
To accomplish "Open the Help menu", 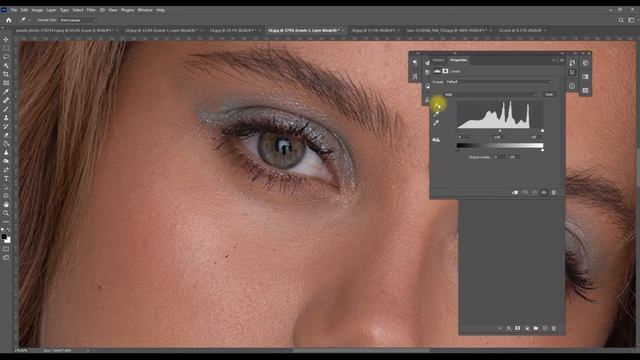I will tap(160, 10).
